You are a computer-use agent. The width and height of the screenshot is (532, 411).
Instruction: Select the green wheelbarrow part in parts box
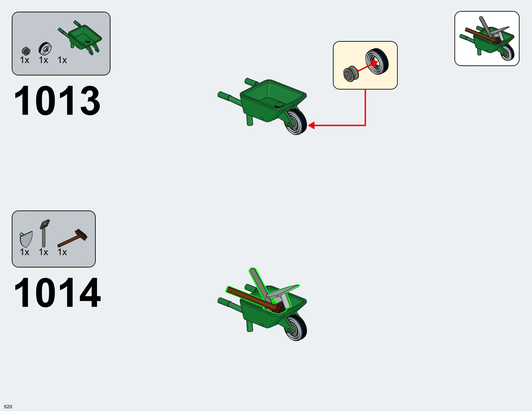80,38
